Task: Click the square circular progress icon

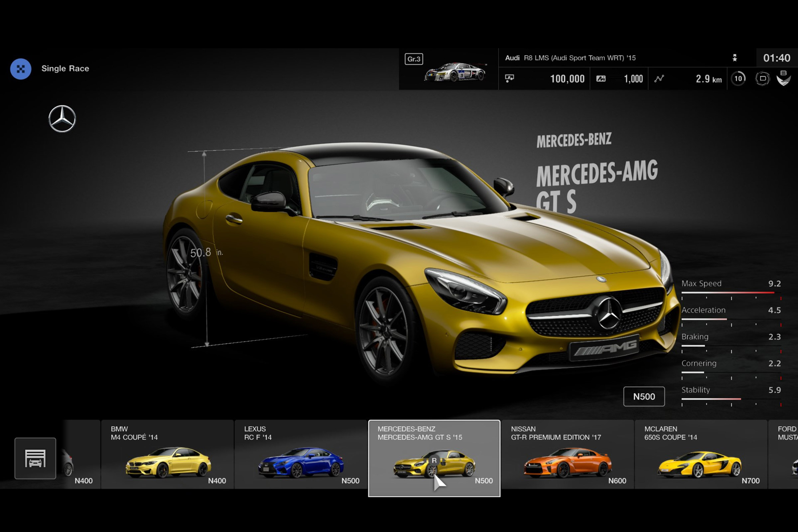Action: pos(762,79)
